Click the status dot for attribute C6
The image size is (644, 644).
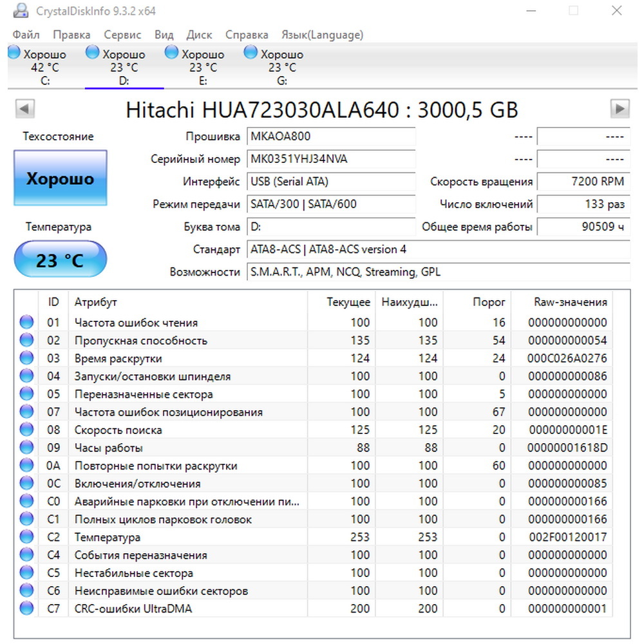coord(26,590)
